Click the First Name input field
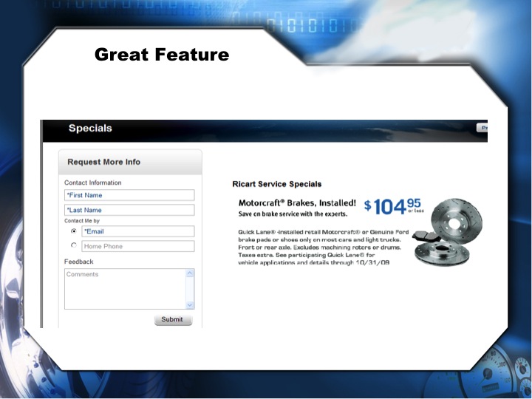 tap(129, 195)
